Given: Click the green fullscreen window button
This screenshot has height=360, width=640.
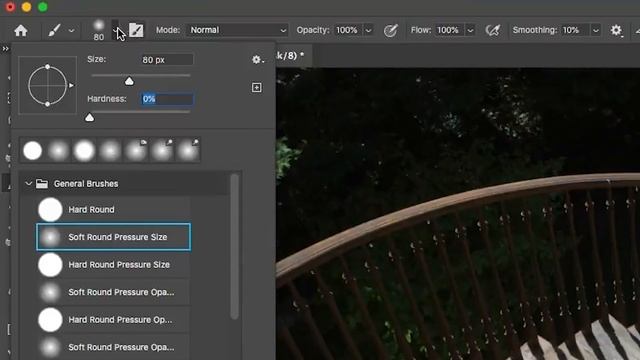Looking at the screenshot, I should point(42,7).
